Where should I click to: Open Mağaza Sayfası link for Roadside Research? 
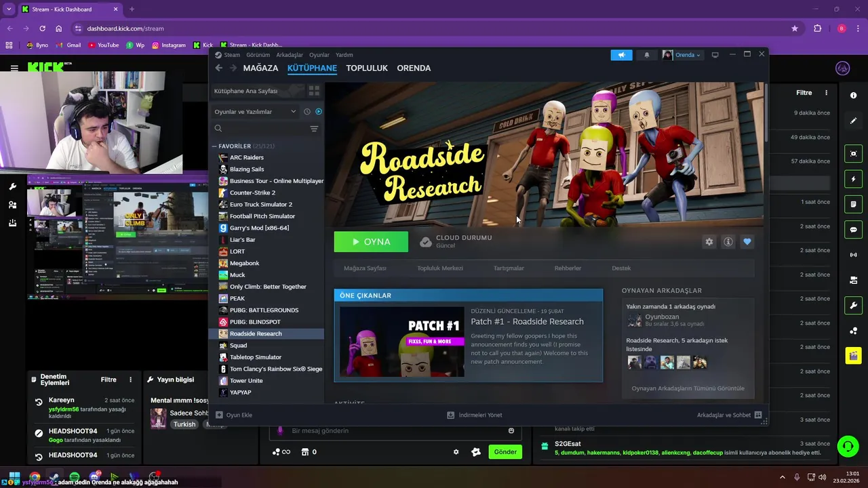[365, 268]
